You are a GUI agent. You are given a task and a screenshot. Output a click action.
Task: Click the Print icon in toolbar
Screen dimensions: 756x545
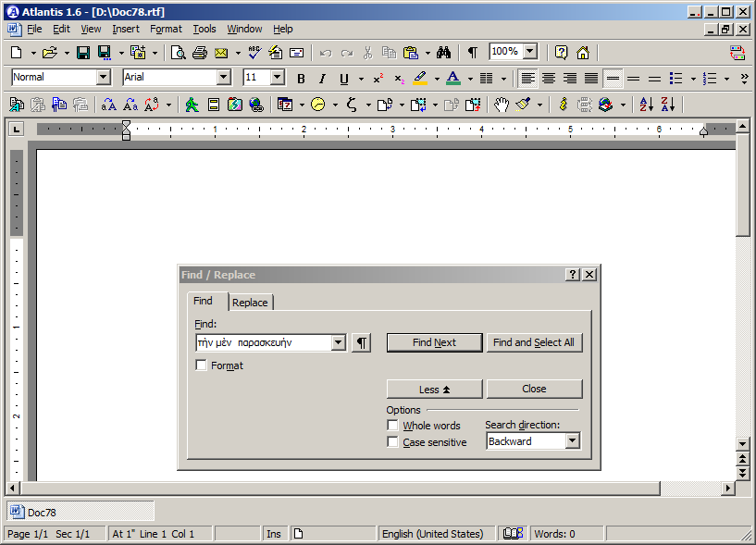point(199,53)
